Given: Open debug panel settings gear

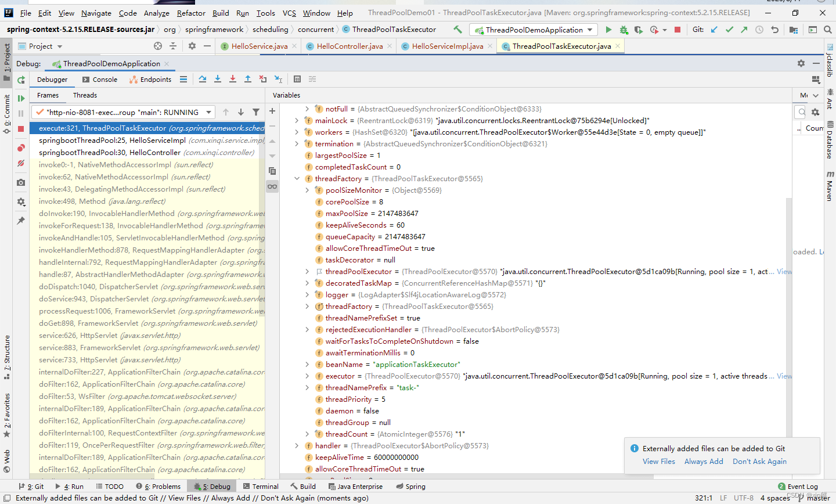Looking at the screenshot, I should pyautogui.click(x=801, y=63).
